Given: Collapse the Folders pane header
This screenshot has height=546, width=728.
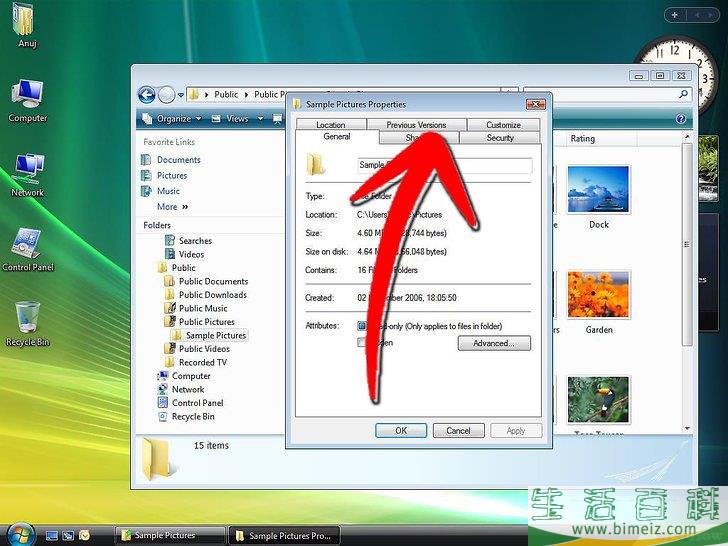Looking at the screenshot, I should tap(157, 225).
